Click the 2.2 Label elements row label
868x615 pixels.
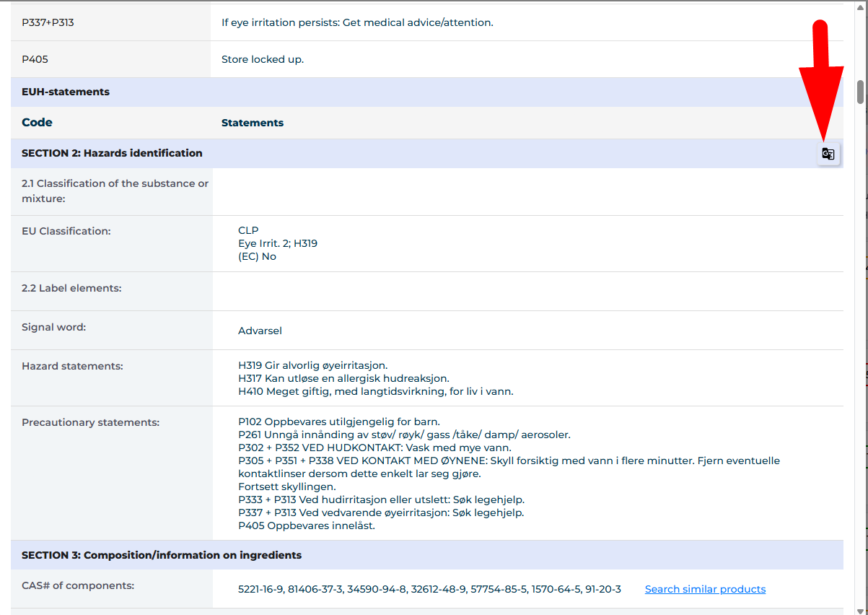[x=71, y=288]
